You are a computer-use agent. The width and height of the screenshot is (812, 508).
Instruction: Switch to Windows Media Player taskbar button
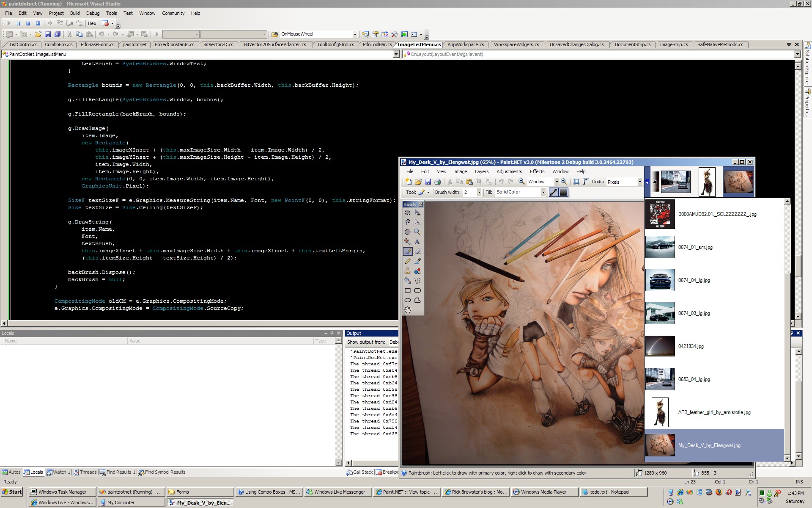545,492
